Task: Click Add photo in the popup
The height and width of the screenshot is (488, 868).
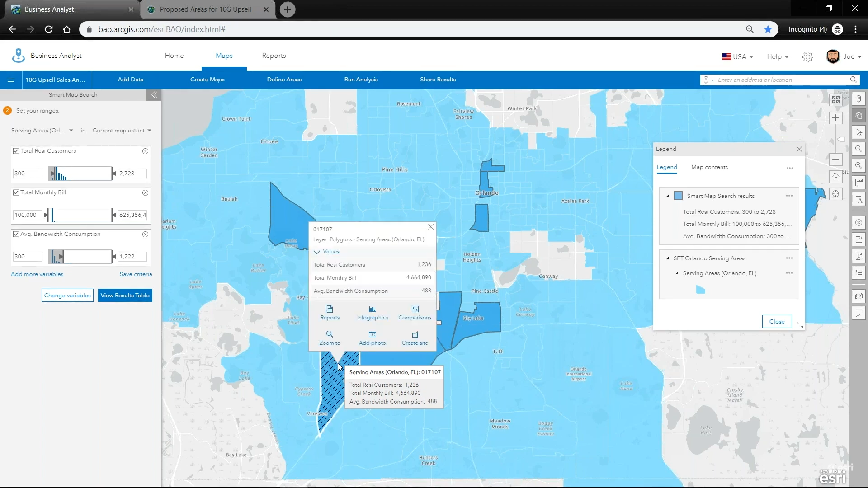Action: point(372,338)
